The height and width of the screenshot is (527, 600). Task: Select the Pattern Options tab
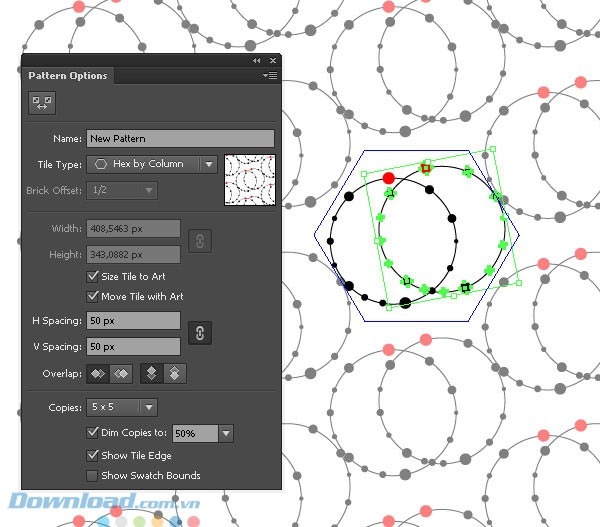67,75
